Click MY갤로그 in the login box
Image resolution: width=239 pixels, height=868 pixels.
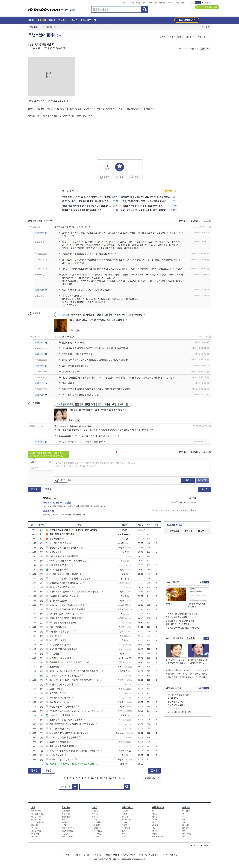click(x=174, y=531)
